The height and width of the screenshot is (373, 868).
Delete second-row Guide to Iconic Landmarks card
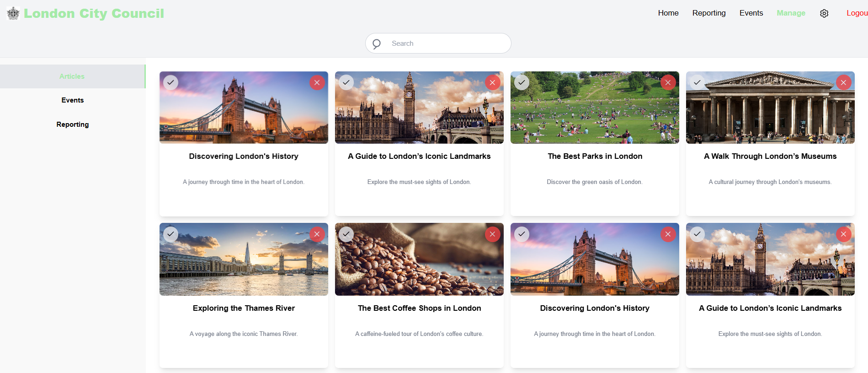[844, 234]
